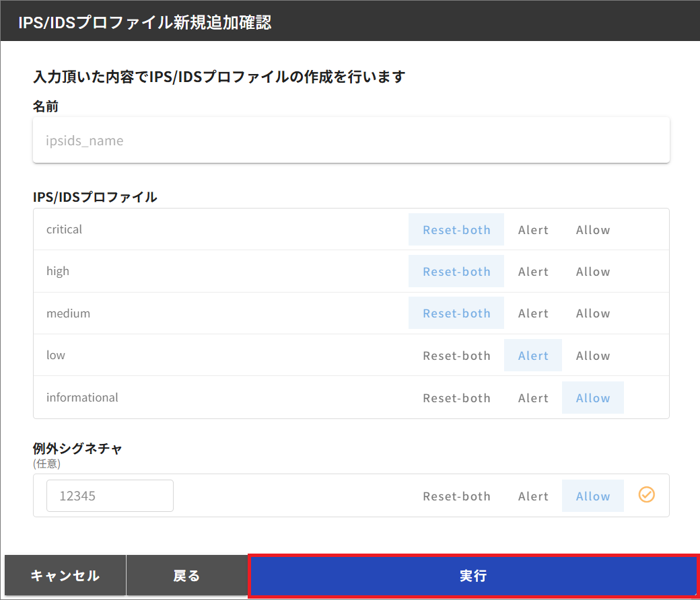Click the ipsids_name name input field
The image size is (700, 600).
pyautogui.click(x=351, y=140)
